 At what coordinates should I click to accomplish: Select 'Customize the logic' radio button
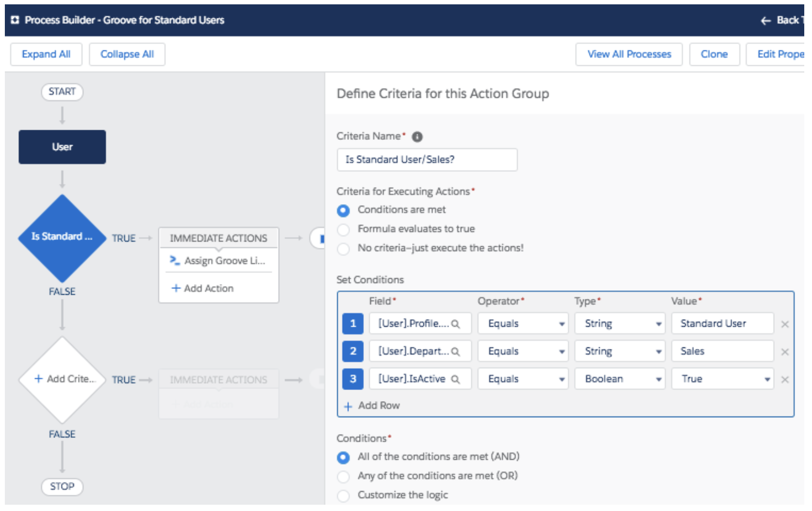[344, 496]
